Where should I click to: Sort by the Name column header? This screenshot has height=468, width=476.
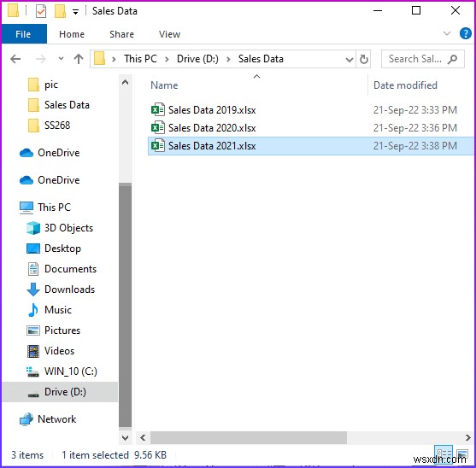164,85
